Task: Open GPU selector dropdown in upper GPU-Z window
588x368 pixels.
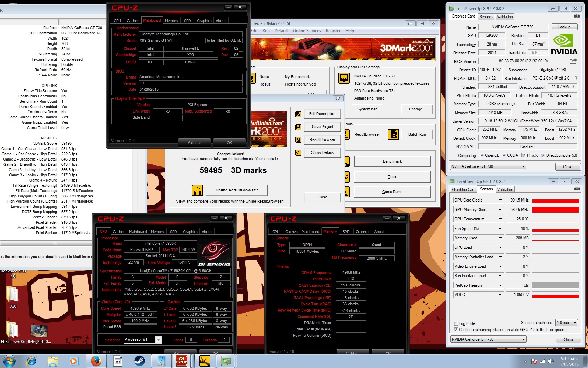Action: tap(488, 166)
